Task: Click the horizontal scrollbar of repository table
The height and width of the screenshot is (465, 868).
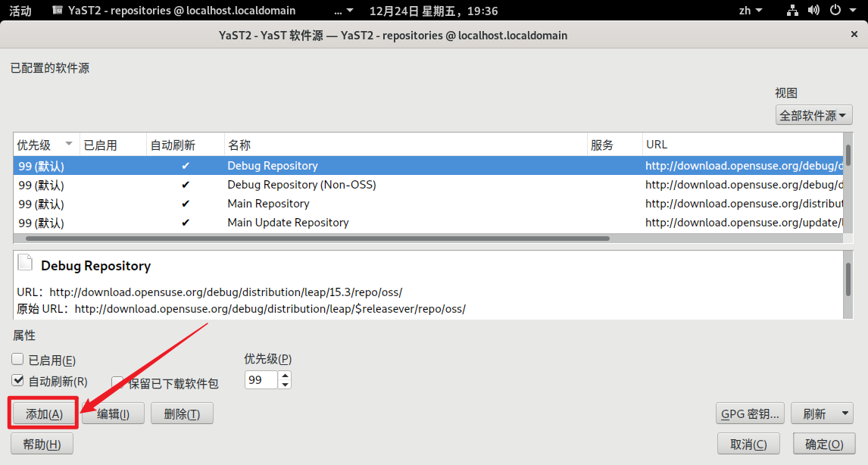Action: coord(317,239)
